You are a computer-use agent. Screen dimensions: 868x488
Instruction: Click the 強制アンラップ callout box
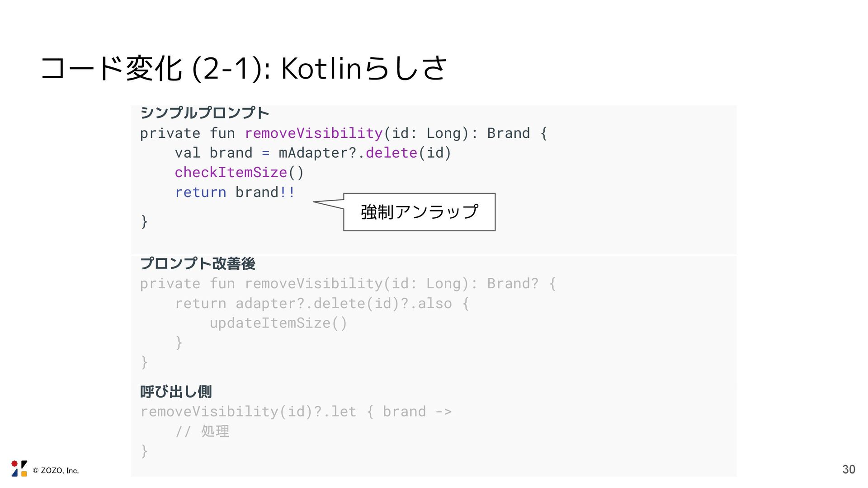pyautogui.click(x=419, y=212)
